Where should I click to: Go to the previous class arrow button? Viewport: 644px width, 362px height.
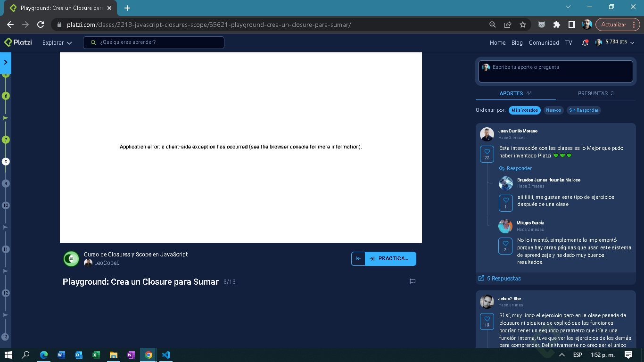(358, 259)
